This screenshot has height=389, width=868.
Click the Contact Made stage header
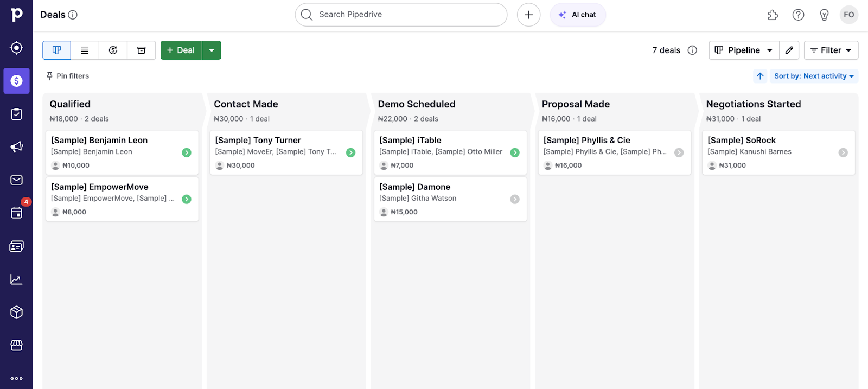tap(246, 104)
